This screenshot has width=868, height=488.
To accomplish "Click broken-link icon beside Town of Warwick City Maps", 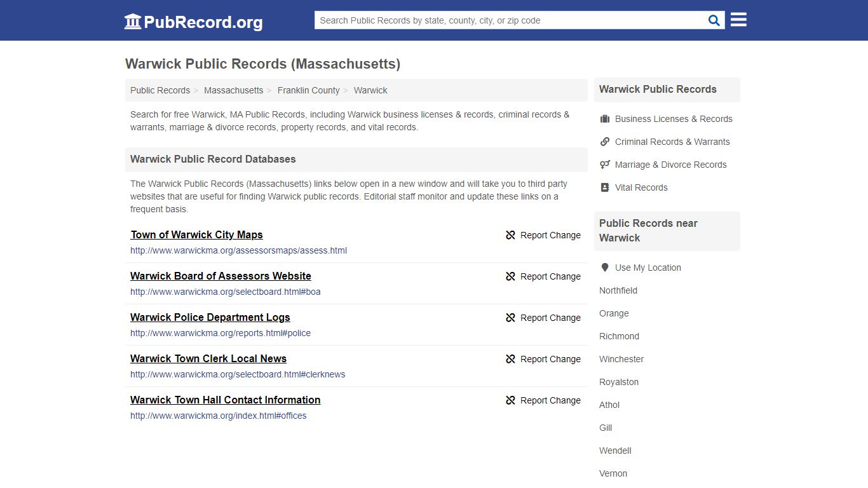I will (510, 235).
